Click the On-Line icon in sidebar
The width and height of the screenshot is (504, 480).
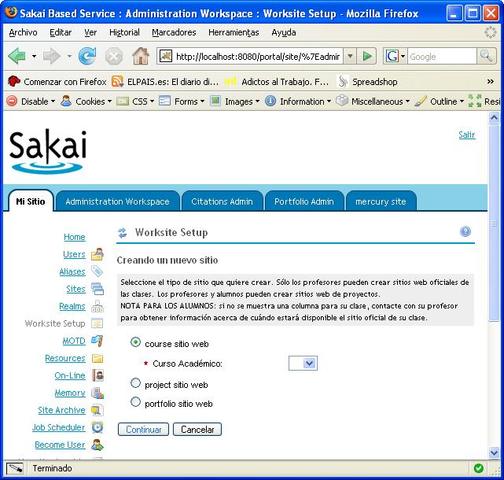(98, 375)
